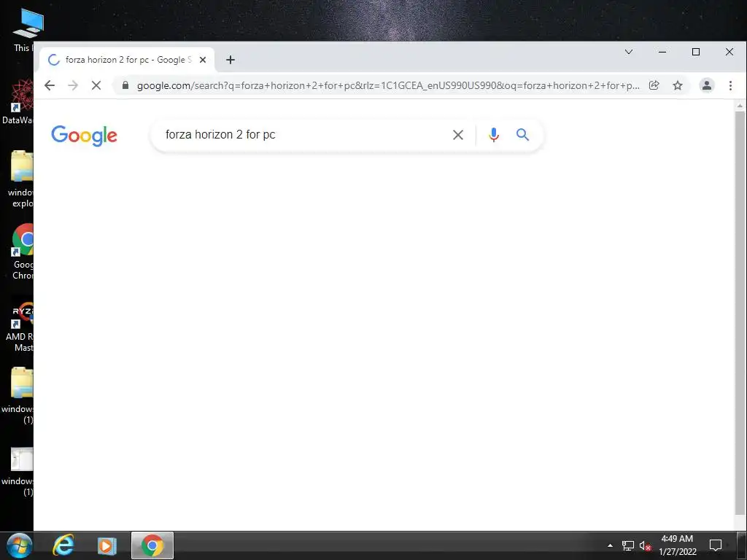Open Windows Media Player taskbar icon
The height and width of the screenshot is (560, 747).
[x=107, y=545]
